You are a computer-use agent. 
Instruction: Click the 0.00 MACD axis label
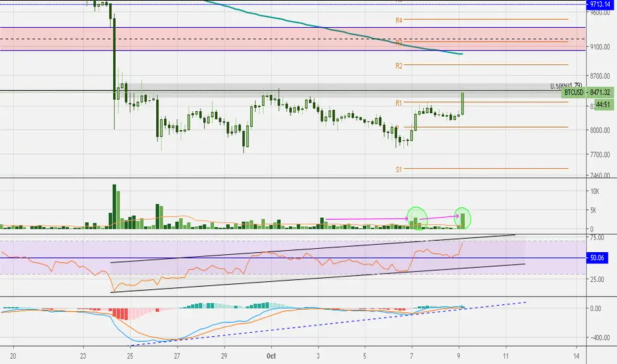coord(595,308)
